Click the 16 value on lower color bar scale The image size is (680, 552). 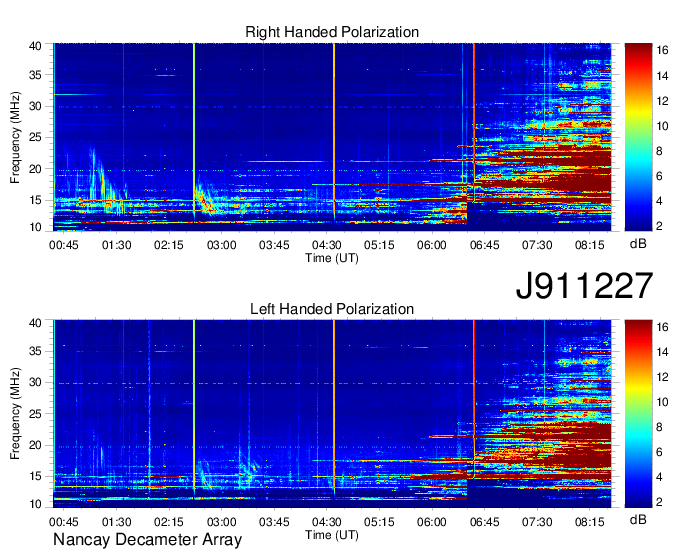click(x=662, y=327)
